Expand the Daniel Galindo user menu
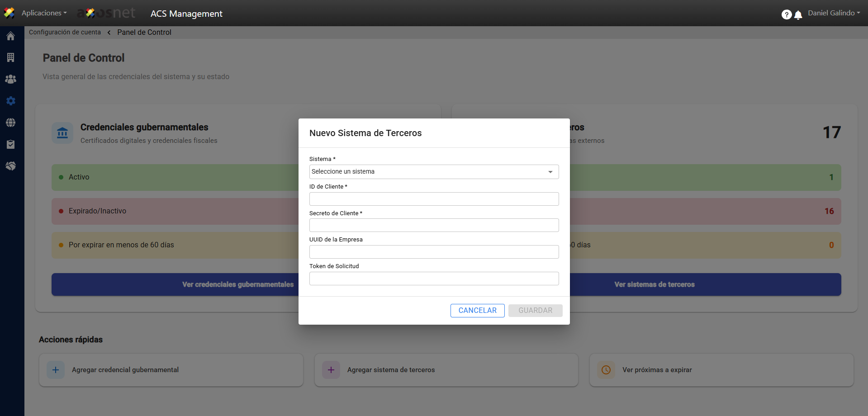 click(834, 13)
